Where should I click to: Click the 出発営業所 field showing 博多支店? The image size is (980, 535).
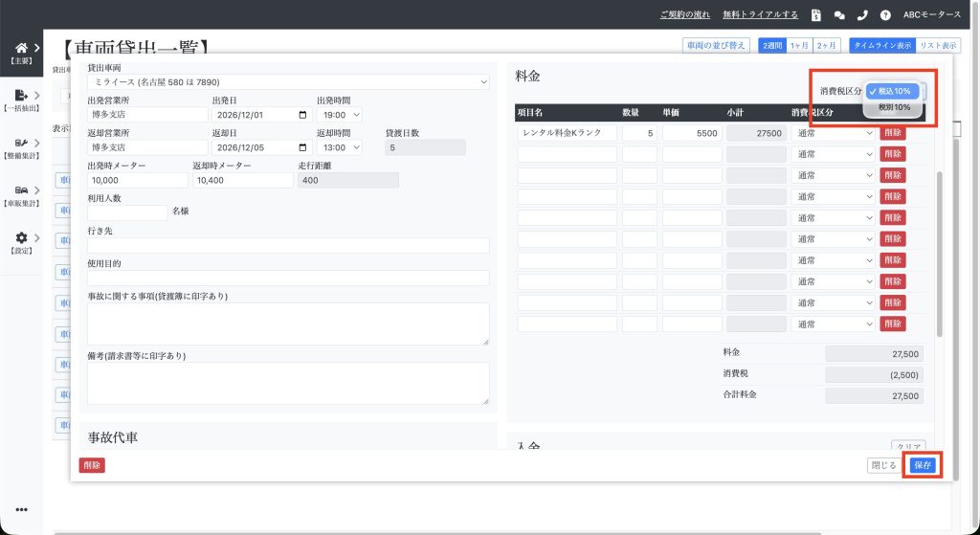(x=147, y=115)
